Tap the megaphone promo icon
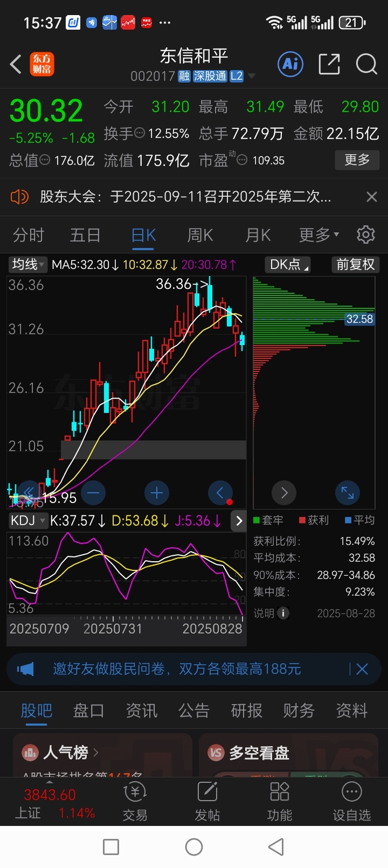 pos(25,669)
